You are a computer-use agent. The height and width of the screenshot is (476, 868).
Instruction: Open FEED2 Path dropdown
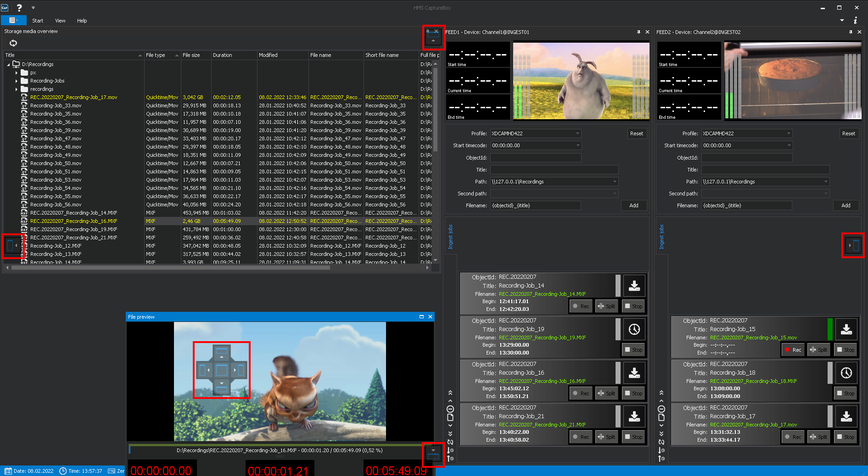(826, 182)
